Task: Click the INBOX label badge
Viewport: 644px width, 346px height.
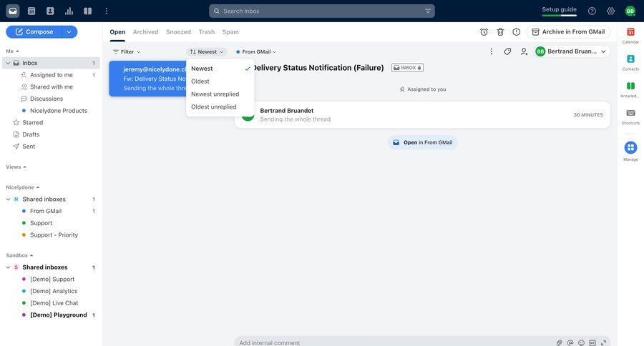Action: pyautogui.click(x=407, y=68)
